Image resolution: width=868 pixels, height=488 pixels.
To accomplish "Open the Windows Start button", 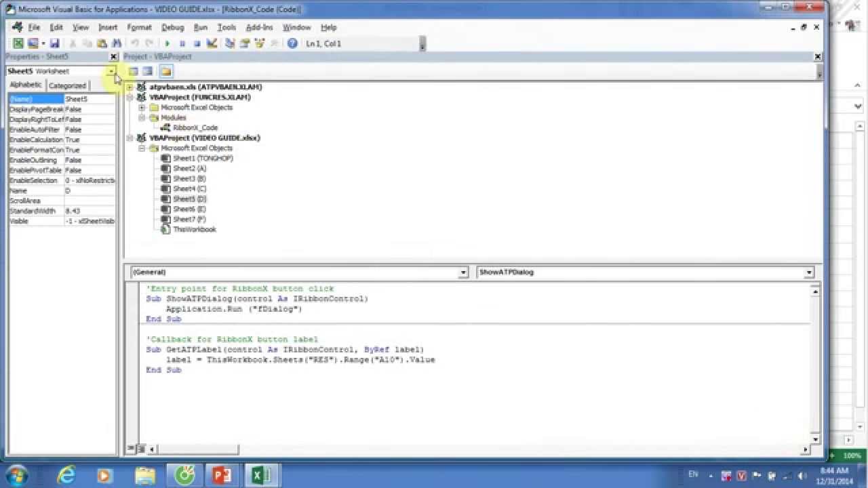I will [x=16, y=475].
